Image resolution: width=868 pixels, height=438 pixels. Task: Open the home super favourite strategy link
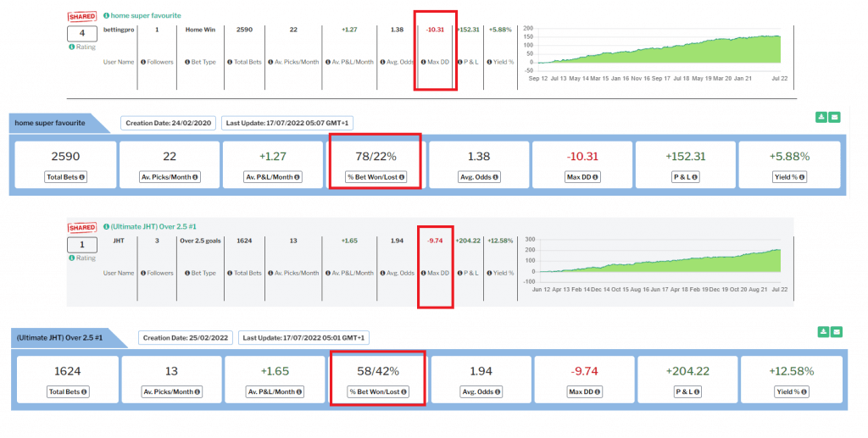pos(145,15)
